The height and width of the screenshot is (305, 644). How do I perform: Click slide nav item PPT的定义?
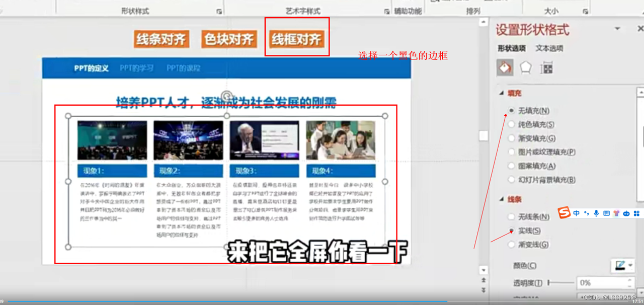91,68
